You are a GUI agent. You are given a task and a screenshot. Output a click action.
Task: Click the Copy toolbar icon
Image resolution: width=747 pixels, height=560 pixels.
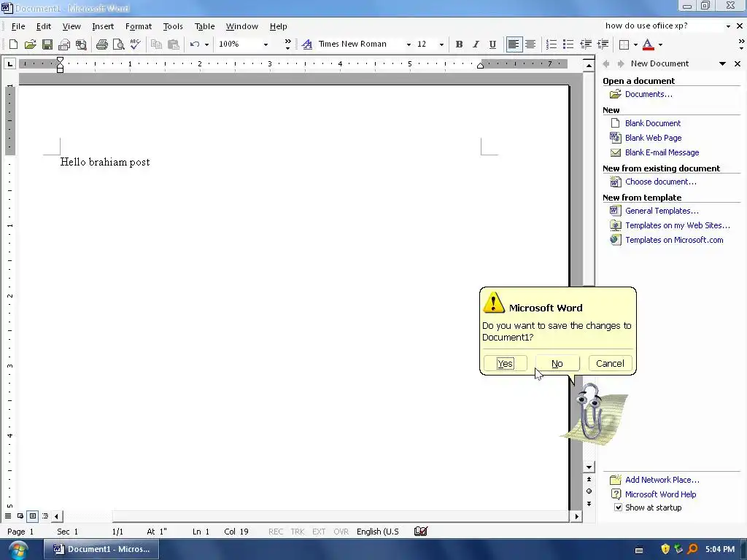coord(156,44)
